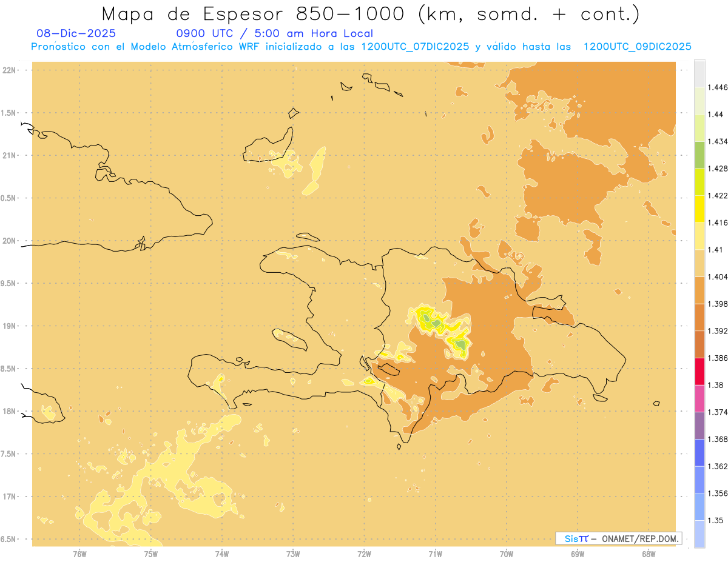The width and height of the screenshot is (728, 562).
Task: Click the "20N" latitude axis label
Action: (9, 241)
